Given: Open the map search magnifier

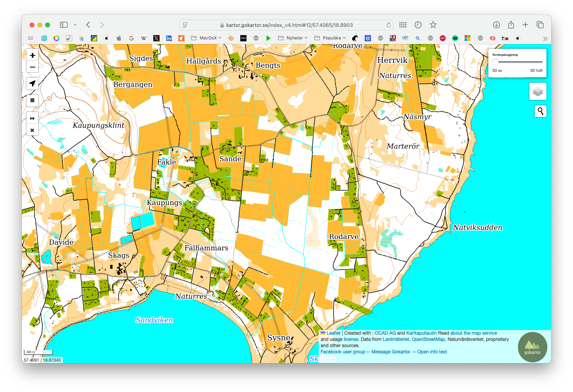Looking at the screenshot, I should click(540, 111).
